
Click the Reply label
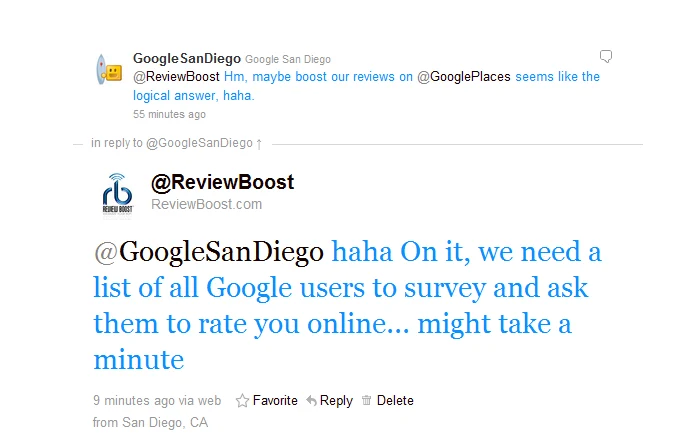(336, 401)
